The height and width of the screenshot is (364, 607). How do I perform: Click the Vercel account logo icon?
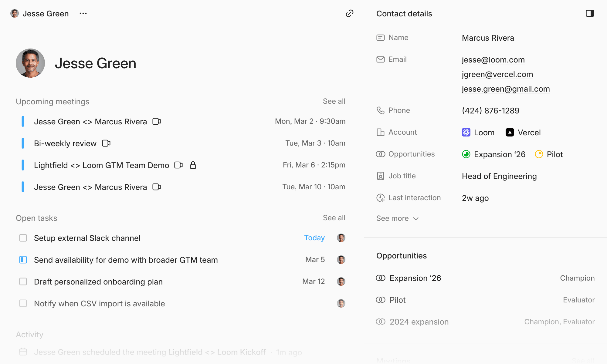pos(510,132)
